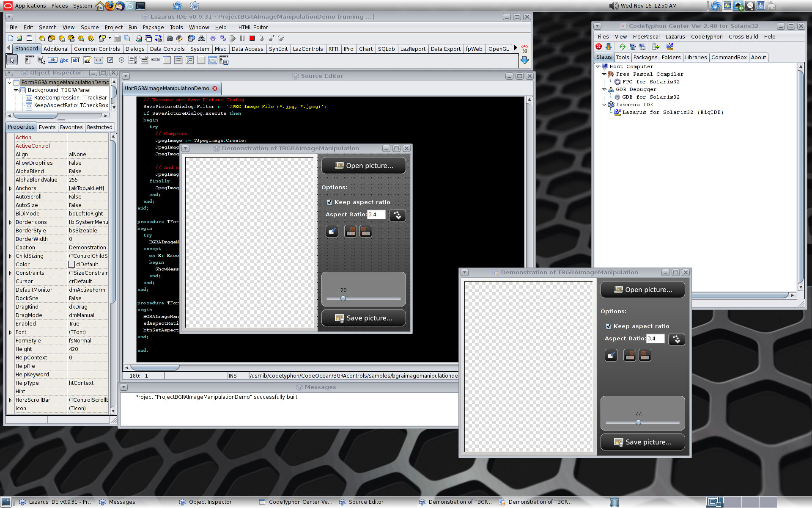The width and height of the screenshot is (812, 508).
Task: Click the trash-can monitor icon in CodeTyphon Center
Action: [633, 47]
